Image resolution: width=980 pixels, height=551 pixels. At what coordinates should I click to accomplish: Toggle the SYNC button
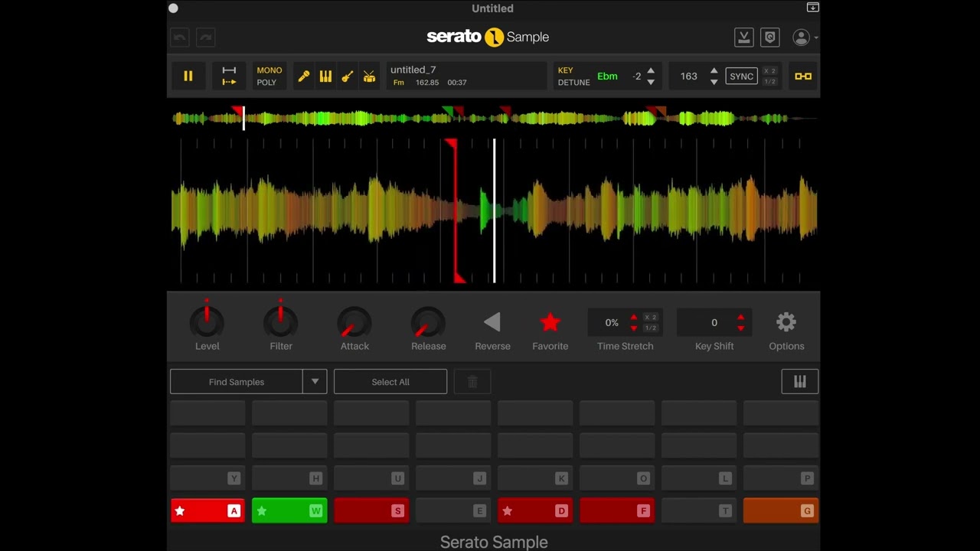pos(741,76)
